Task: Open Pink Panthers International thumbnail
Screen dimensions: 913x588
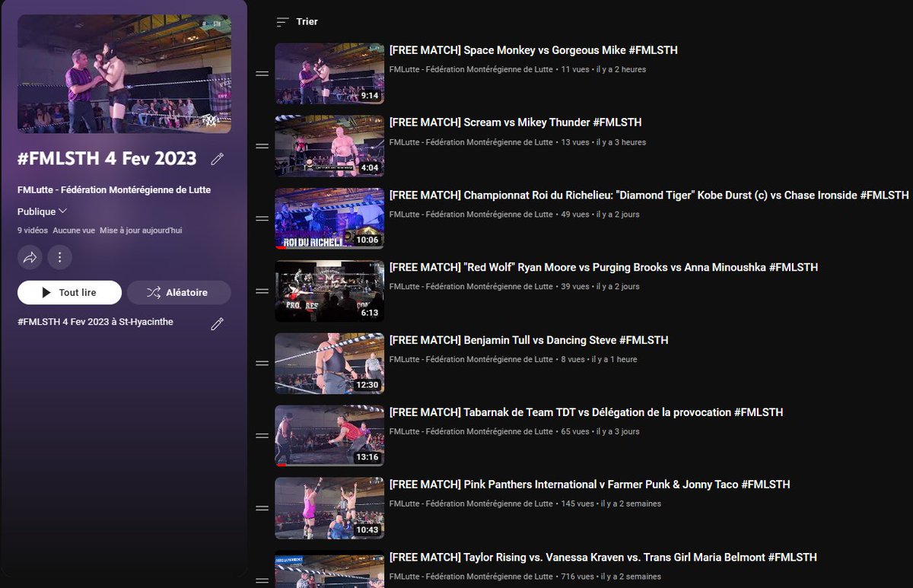Action: 329,508
